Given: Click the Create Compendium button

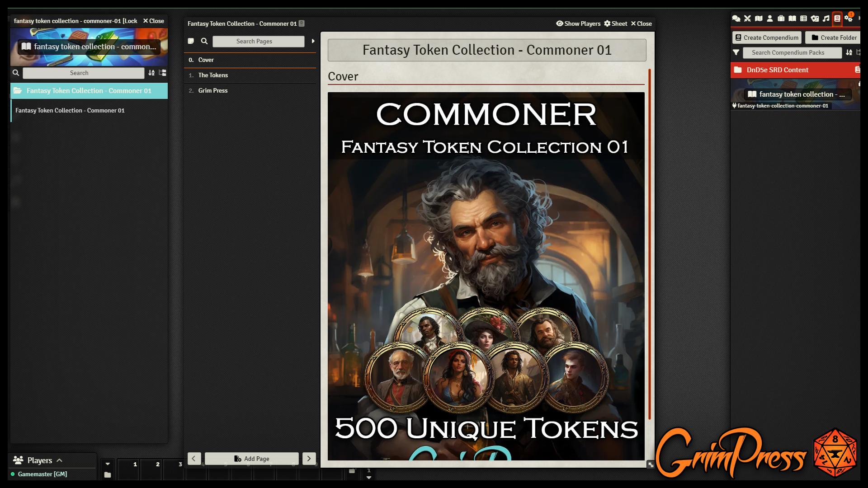Looking at the screenshot, I should 766,38.
